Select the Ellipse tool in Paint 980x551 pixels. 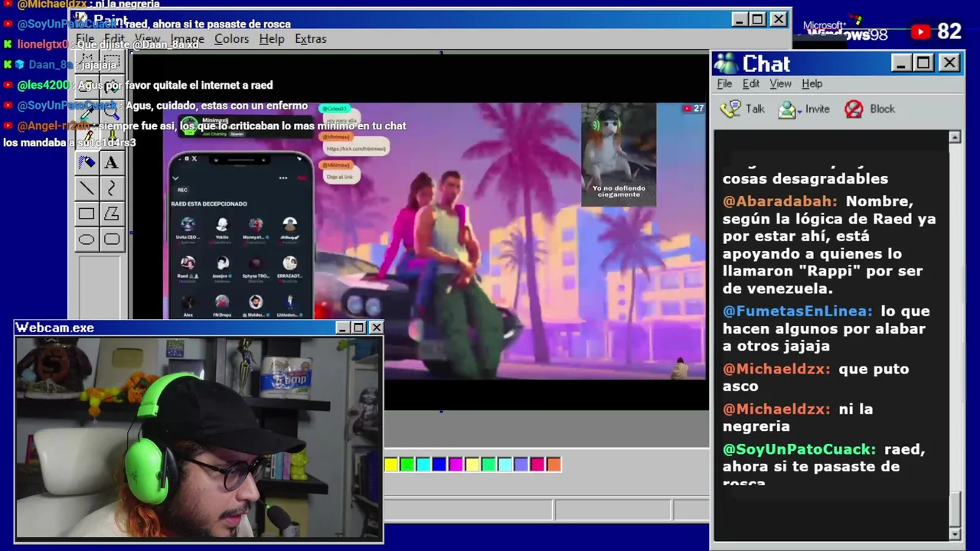click(87, 240)
